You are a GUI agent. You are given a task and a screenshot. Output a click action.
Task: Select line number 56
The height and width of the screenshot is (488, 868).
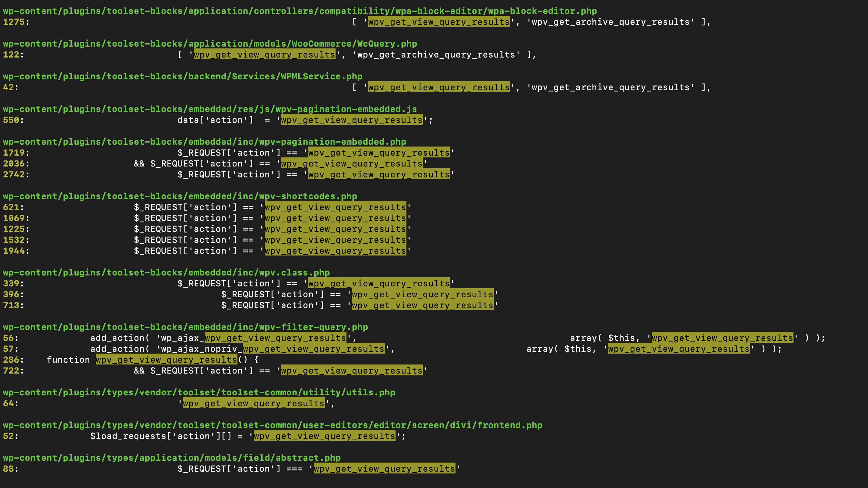pos(8,338)
